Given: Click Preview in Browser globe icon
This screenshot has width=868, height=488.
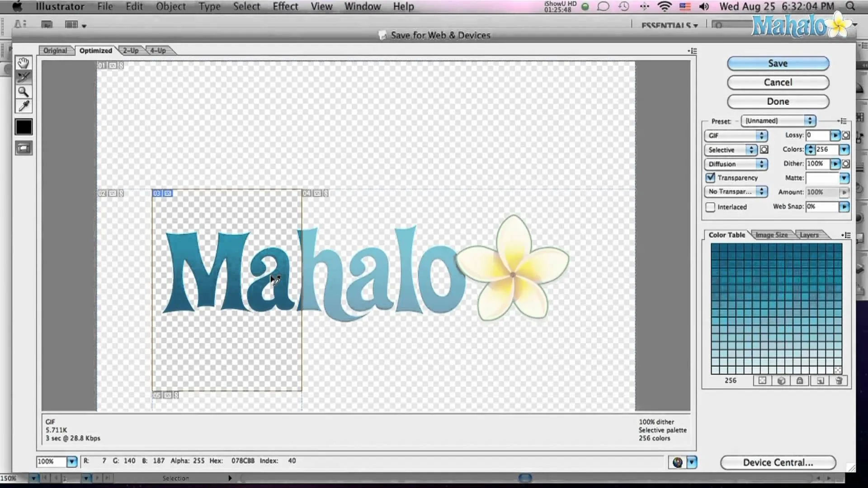Looking at the screenshot, I should click(677, 462).
